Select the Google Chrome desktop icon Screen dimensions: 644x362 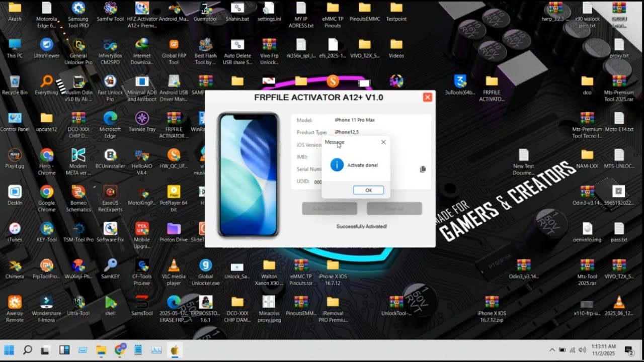point(46,199)
